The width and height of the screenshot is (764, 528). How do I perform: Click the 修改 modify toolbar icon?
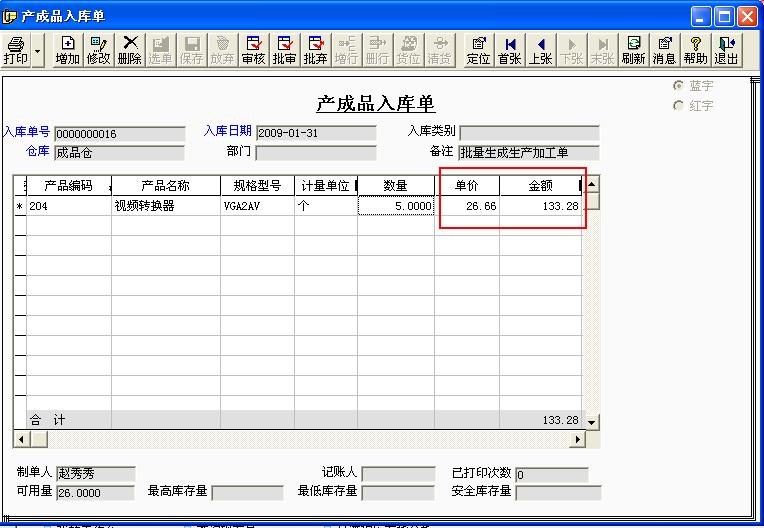pos(98,50)
